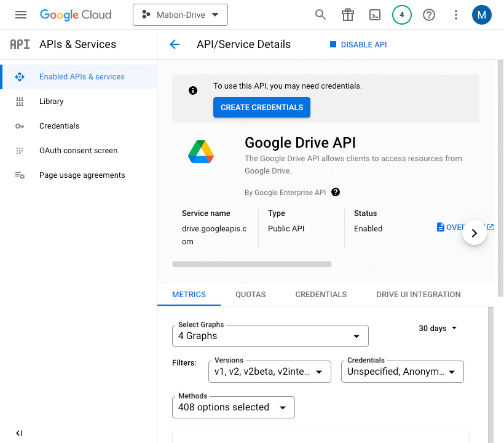Select Library in the sidebar

[79, 102]
